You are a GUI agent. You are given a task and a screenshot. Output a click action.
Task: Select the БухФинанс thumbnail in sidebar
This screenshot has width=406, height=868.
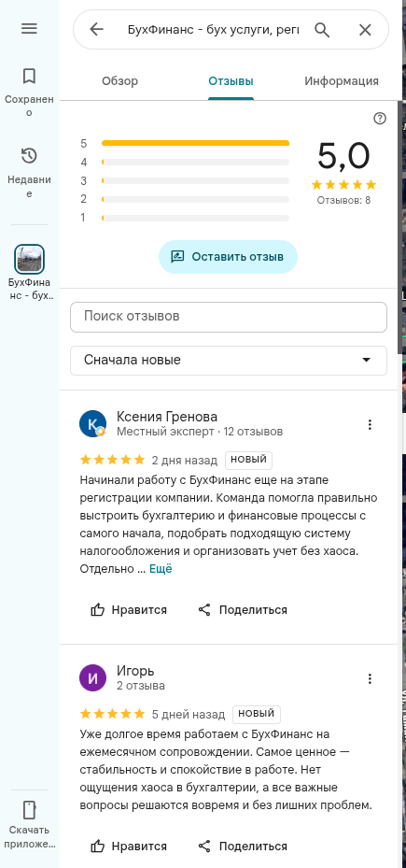click(x=29, y=259)
